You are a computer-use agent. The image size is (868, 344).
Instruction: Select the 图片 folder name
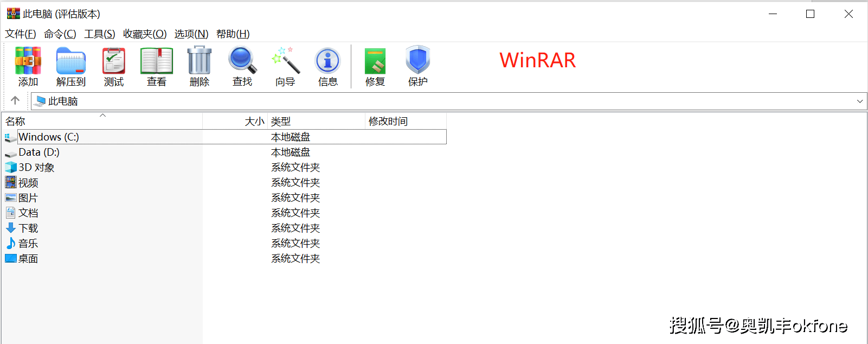[28, 198]
